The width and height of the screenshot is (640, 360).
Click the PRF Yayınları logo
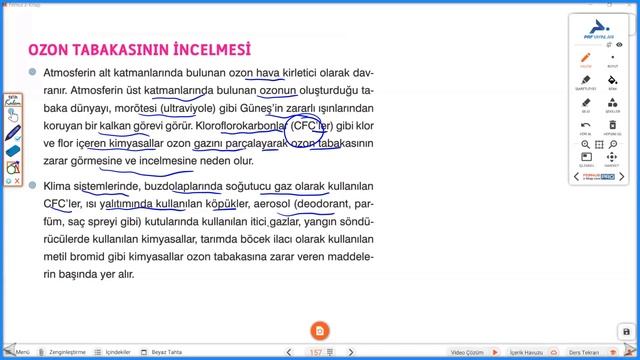click(599, 29)
